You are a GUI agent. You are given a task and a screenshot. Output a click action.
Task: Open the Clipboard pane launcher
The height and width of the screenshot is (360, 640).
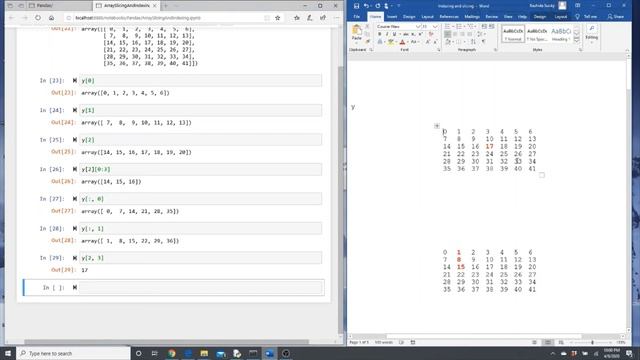click(371, 50)
